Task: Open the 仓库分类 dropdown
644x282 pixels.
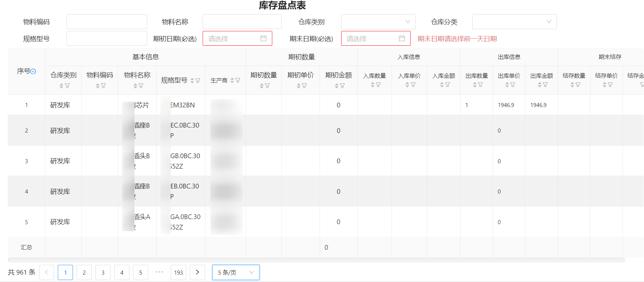Action: pyautogui.click(x=514, y=22)
